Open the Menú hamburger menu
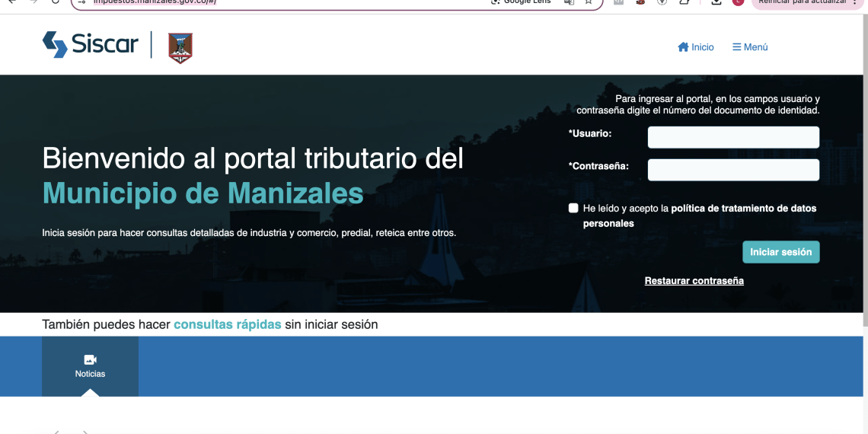868x434 pixels. click(x=750, y=47)
